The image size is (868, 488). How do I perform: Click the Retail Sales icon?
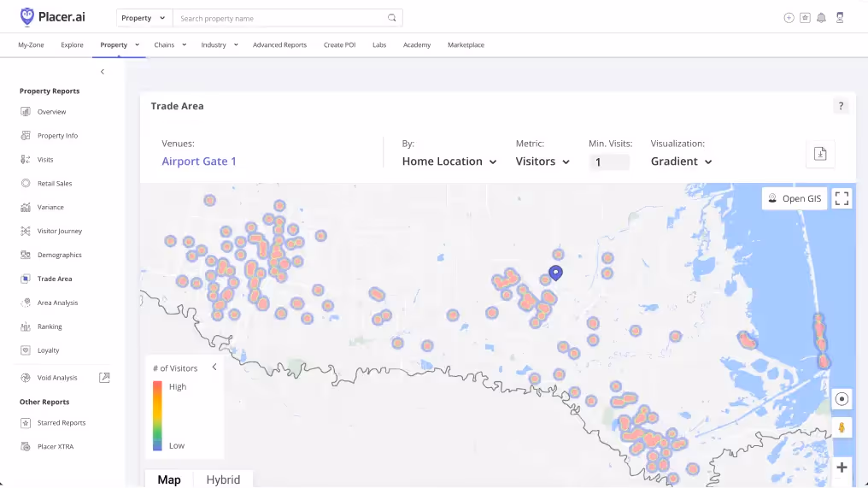(x=26, y=183)
